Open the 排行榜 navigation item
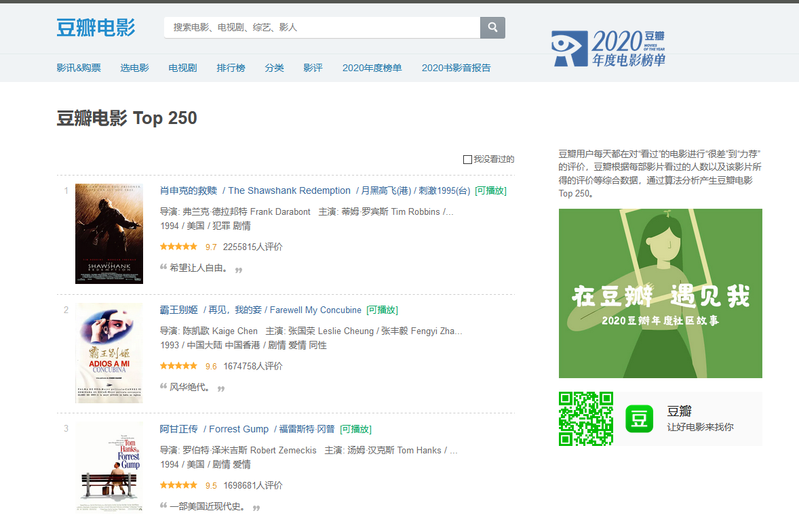Image resolution: width=799 pixels, height=532 pixels. 231,68
